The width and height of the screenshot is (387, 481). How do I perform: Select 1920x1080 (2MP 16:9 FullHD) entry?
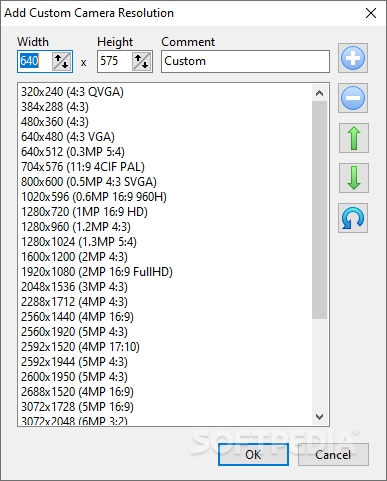[97, 272]
